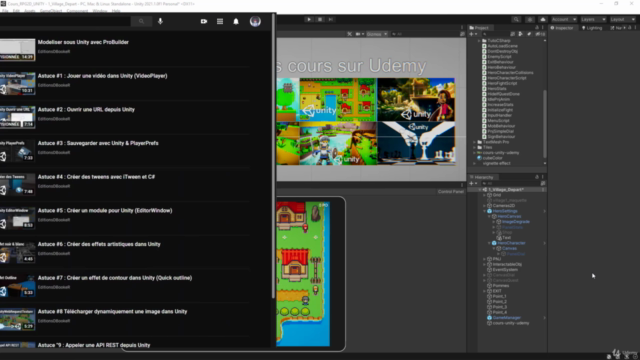Open the Layout dropdown
The width and height of the screenshot is (640, 360).
point(622,19)
